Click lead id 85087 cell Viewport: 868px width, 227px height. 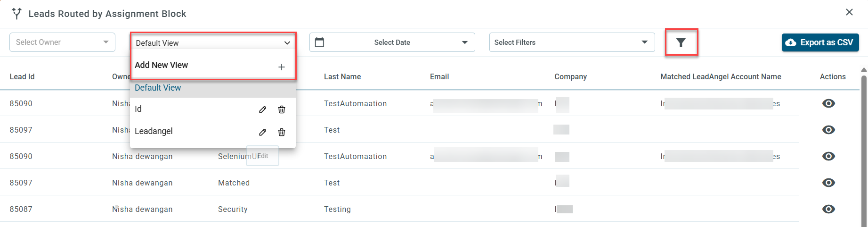[21, 209]
